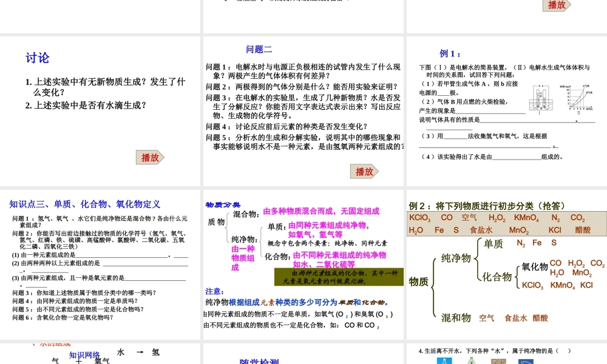Click the electrolysis apparatus diagram in 例1 slide
This screenshot has width=607, height=364.
(x=540, y=100)
